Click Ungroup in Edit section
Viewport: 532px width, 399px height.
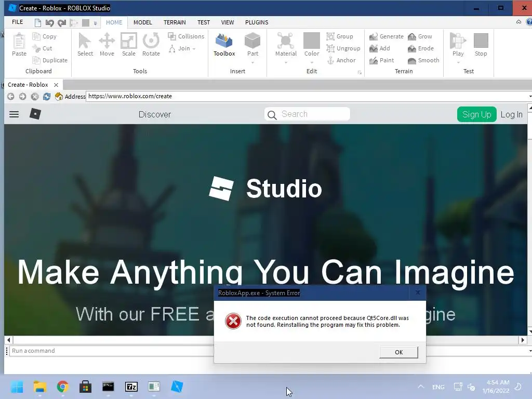click(x=343, y=48)
